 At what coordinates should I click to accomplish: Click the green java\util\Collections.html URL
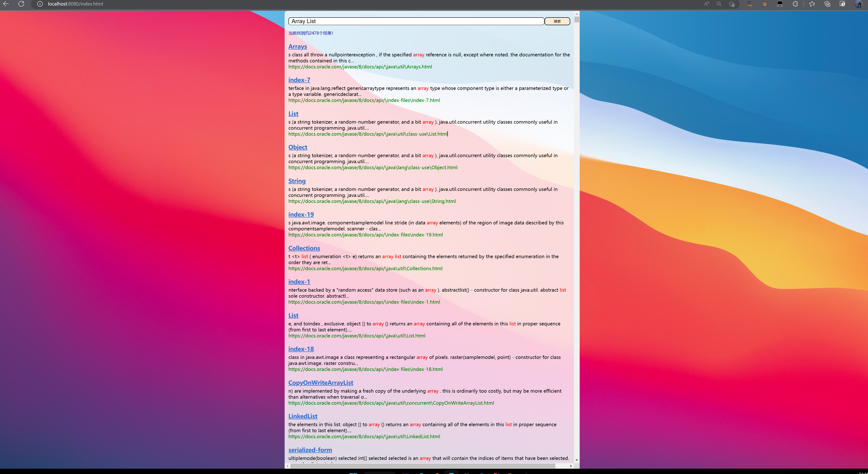pyautogui.click(x=365, y=269)
